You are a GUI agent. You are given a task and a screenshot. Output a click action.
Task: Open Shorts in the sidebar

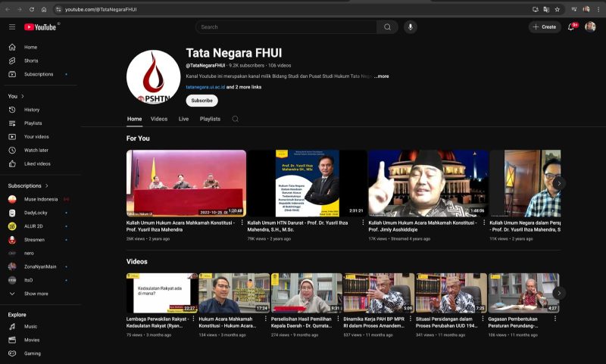[31, 61]
